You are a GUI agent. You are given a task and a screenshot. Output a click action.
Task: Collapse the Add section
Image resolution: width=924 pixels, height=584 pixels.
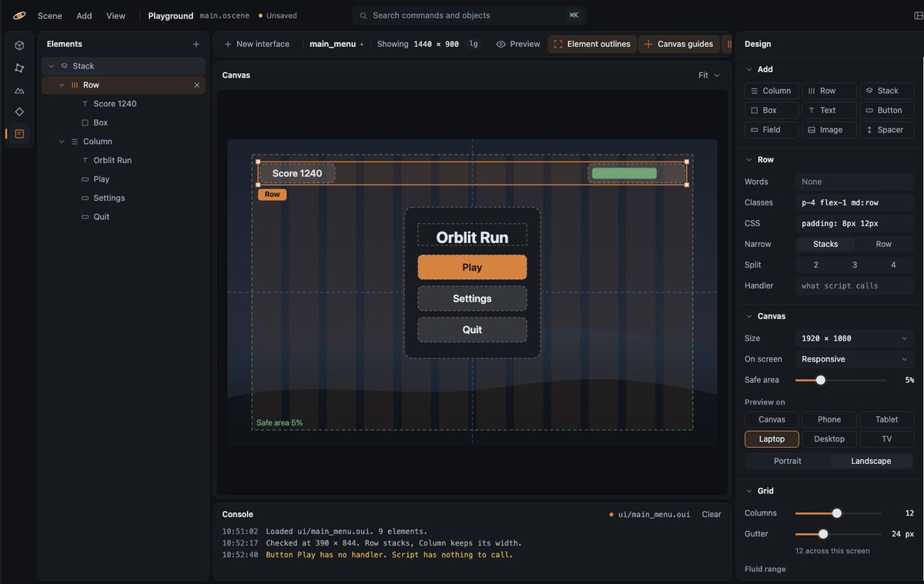tap(749, 69)
